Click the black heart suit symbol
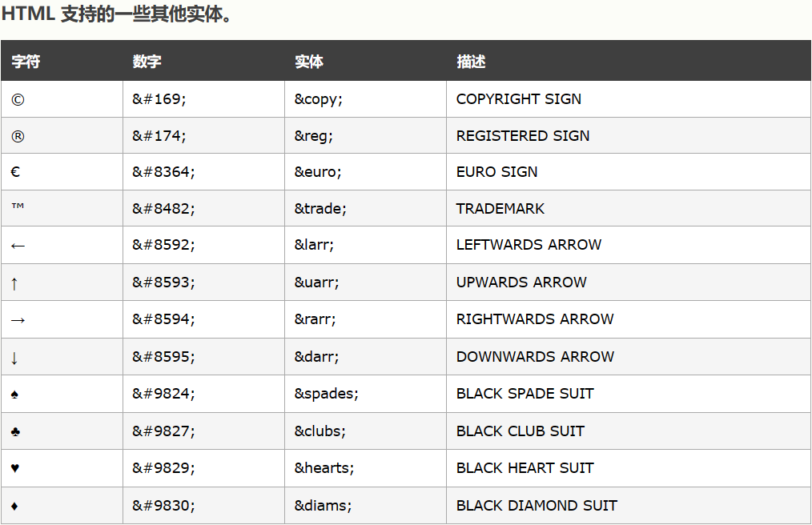Screen dimensions: 812x525 coord(15,468)
